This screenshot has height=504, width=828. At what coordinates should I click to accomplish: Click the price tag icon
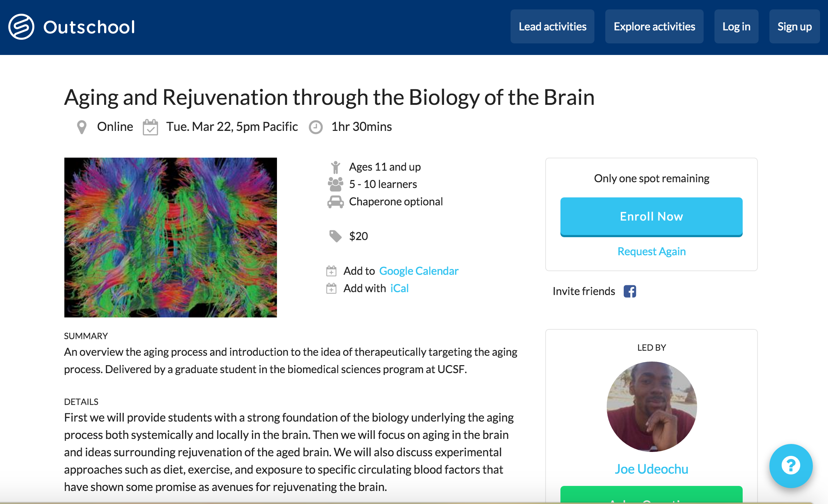pyautogui.click(x=335, y=236)
